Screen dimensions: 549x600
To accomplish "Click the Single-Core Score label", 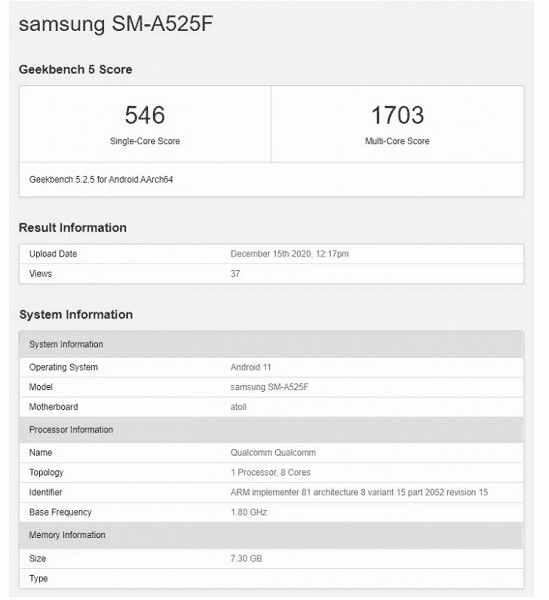I will click(x=145, y=141).
